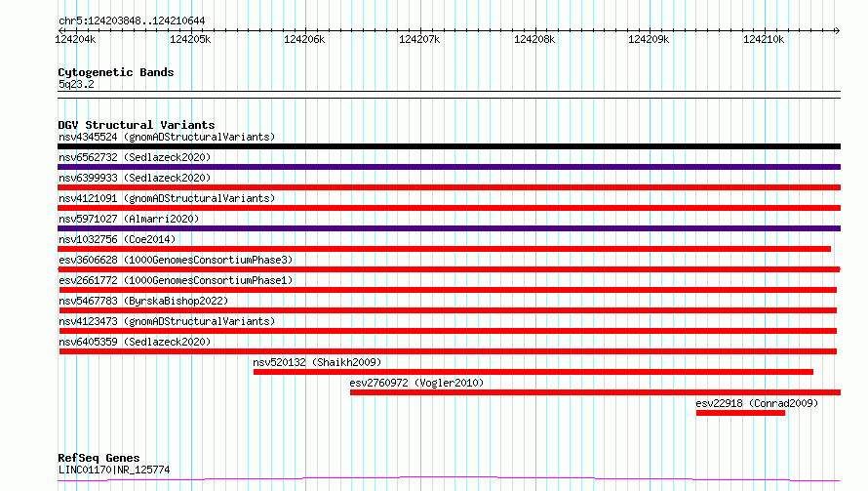Image resolution: width=868 pixels, height=491 pixels.
Task: Click the red nsv6405359 variant bar
Action: click(x=448, y=351)
